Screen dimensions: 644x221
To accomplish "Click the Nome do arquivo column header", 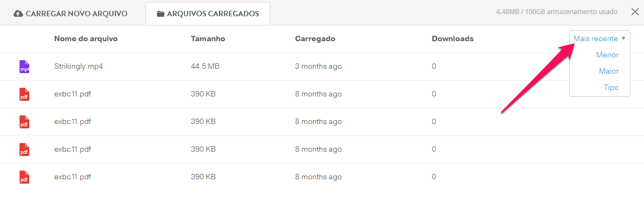I will pyautogui.click(x=86, y=38).
